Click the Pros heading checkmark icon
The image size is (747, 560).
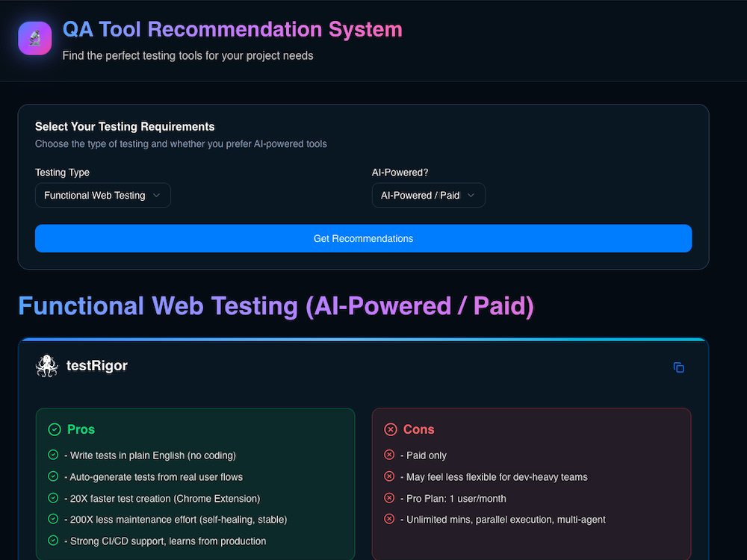coord(55,429)
